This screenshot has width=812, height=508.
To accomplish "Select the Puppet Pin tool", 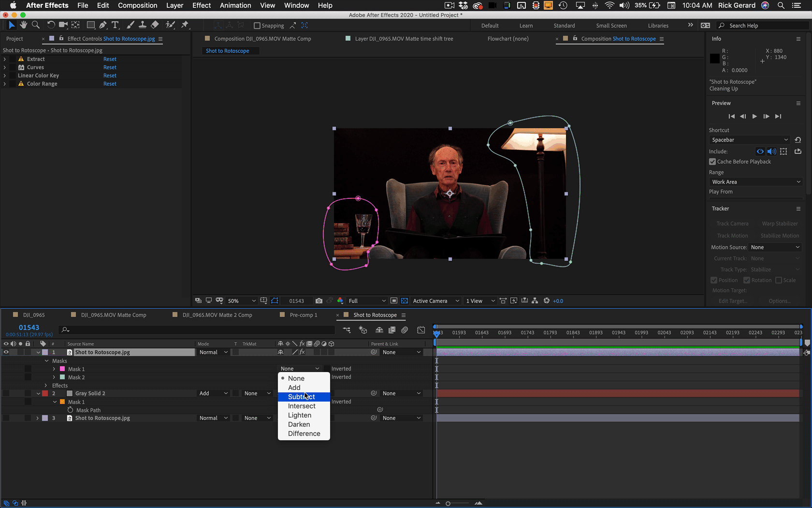I will tap(185, 25).
